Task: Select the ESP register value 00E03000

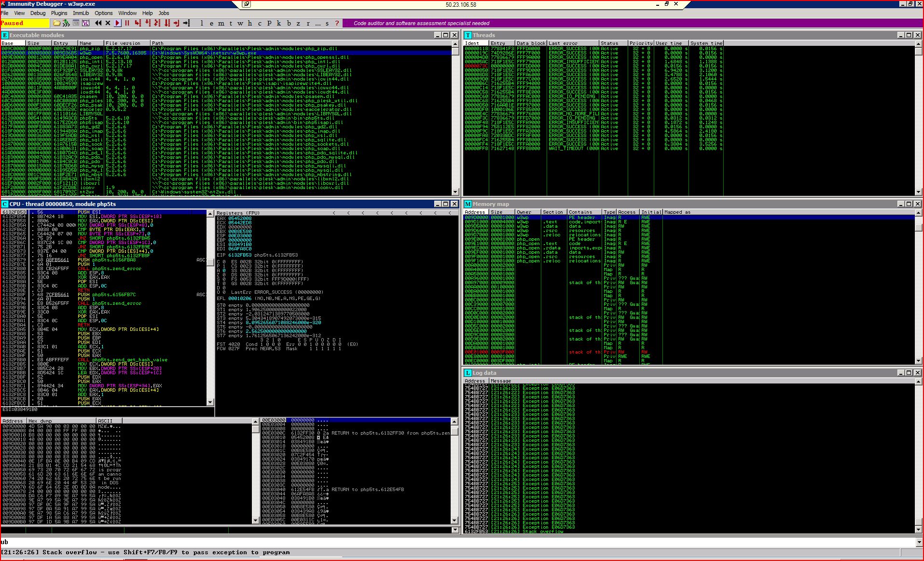Action: [x=240, y=235]
